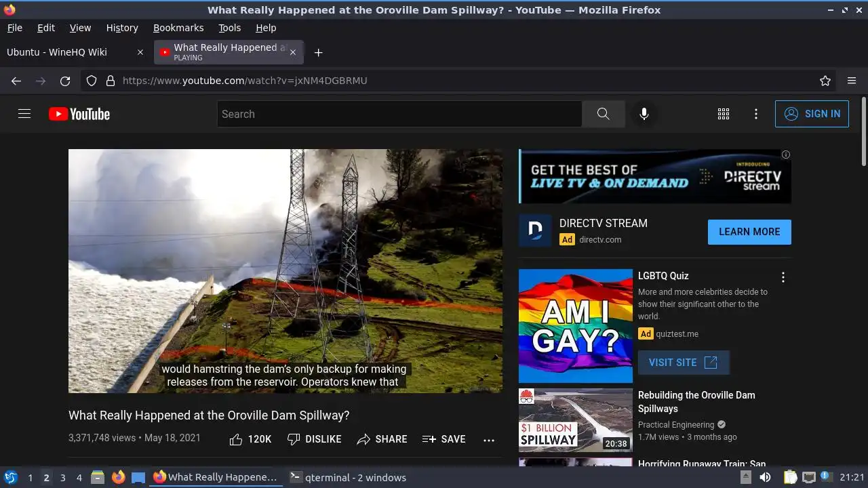Open the Tools menu
The width and height of the screenshot is (868, 488).
tap(230, 28)
